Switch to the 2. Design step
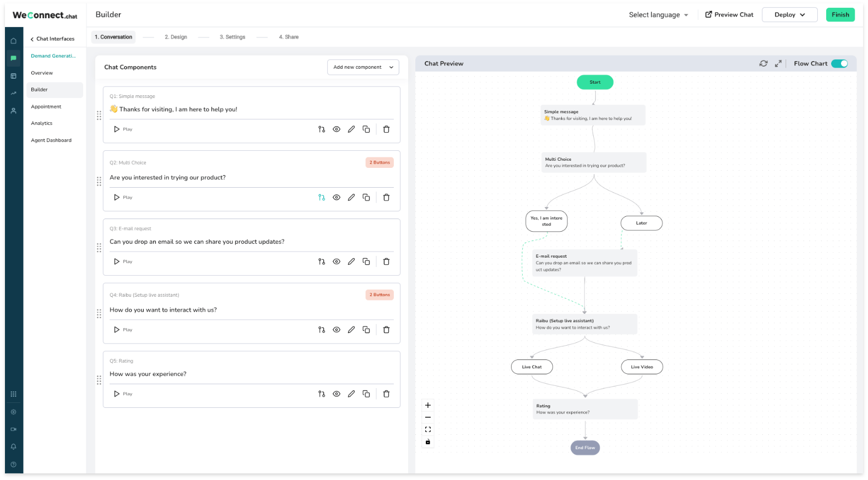This screenshot has height=480, width=868. (x=176, y=37)
